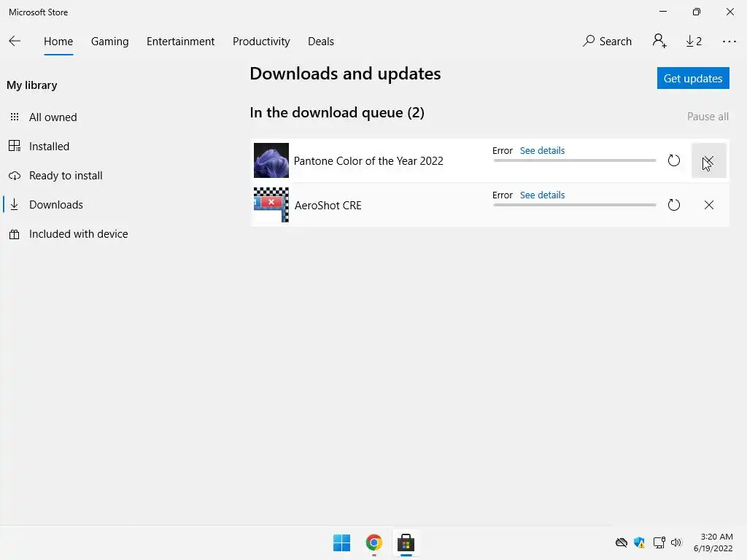Click the volume speaker icon

click(x=676, y=542)
